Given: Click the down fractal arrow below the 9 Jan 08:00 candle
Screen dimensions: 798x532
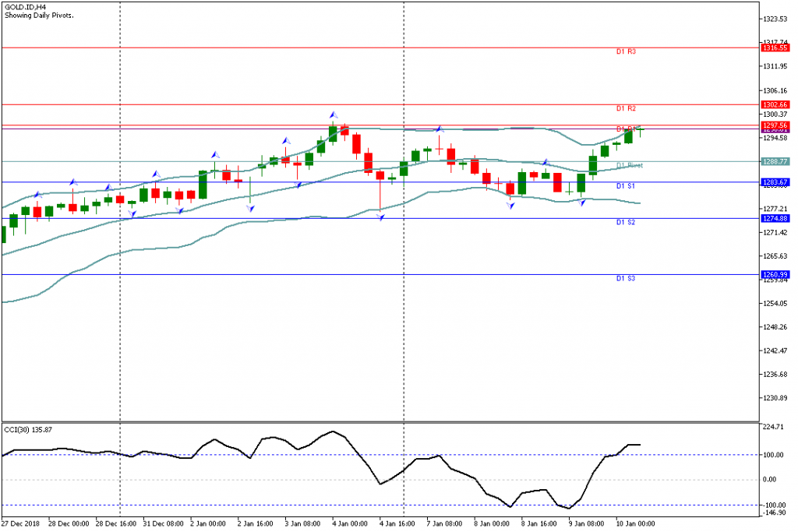Looking at the screenshot, I should [581, 203].
